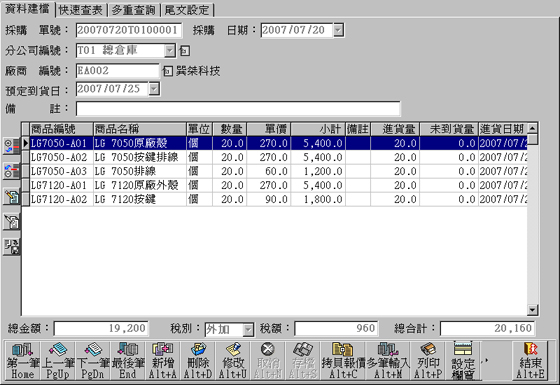Click the row selector for LG7050-A01
This screenshot has width=560, height=385.
(x=25, y=143)
